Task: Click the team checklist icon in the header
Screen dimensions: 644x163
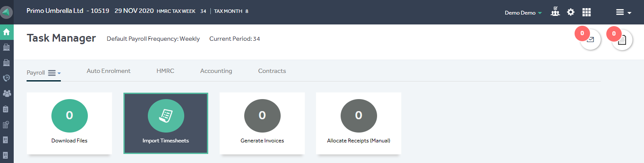Action: coord(555,12)
